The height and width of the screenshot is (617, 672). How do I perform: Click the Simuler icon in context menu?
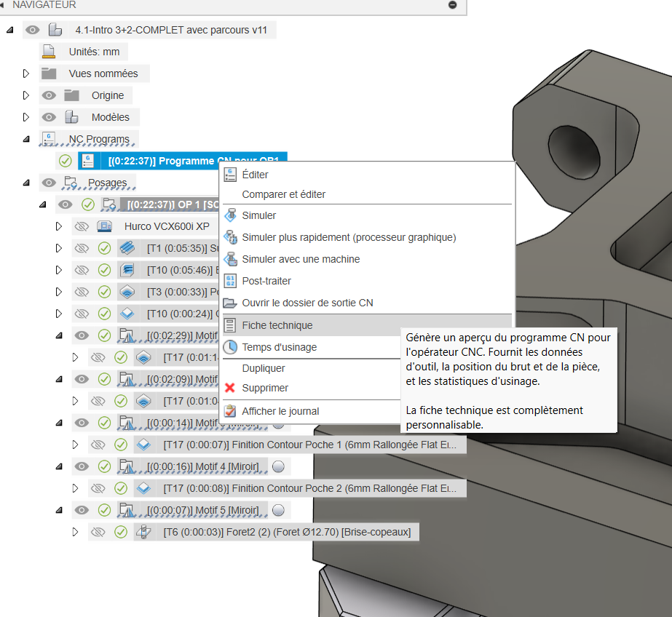tap(230, 215)
